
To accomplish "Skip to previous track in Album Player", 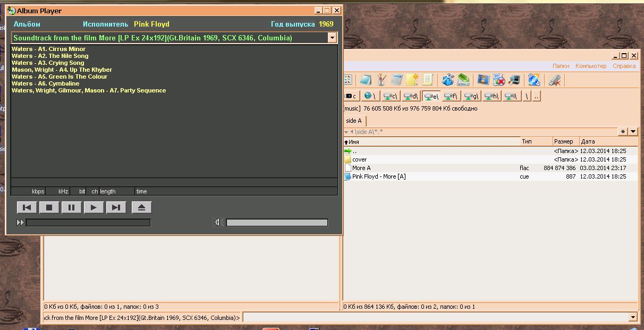I will [27, 208].
